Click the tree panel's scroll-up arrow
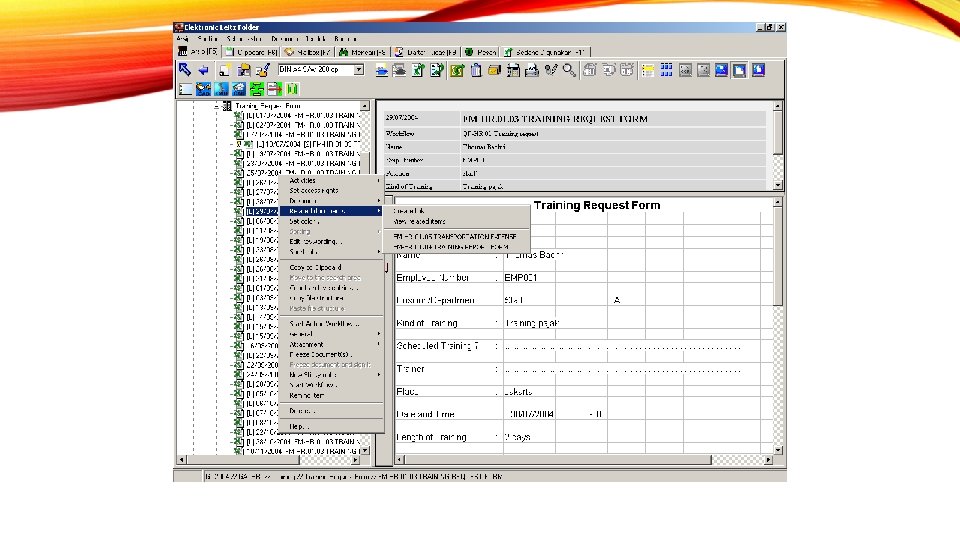The width and height of the screenshot is (960, 540). tap(365, 106)
